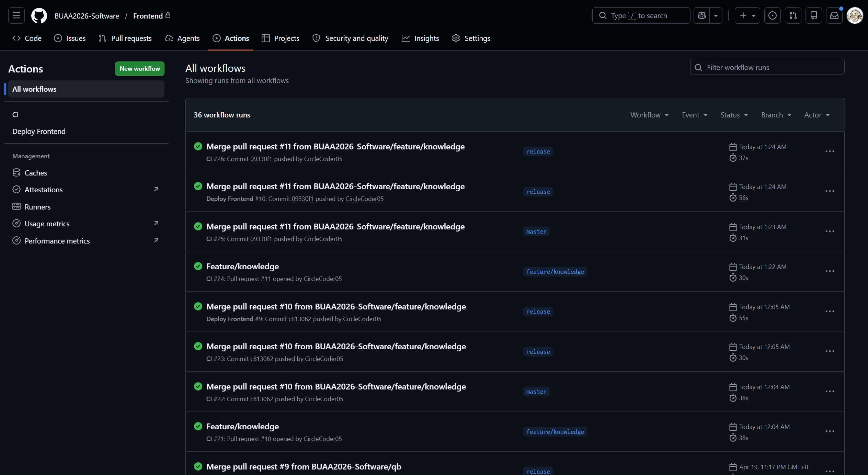Click the New workflow button
This screenshot has height=475, width=868.
tap(140, 68)
